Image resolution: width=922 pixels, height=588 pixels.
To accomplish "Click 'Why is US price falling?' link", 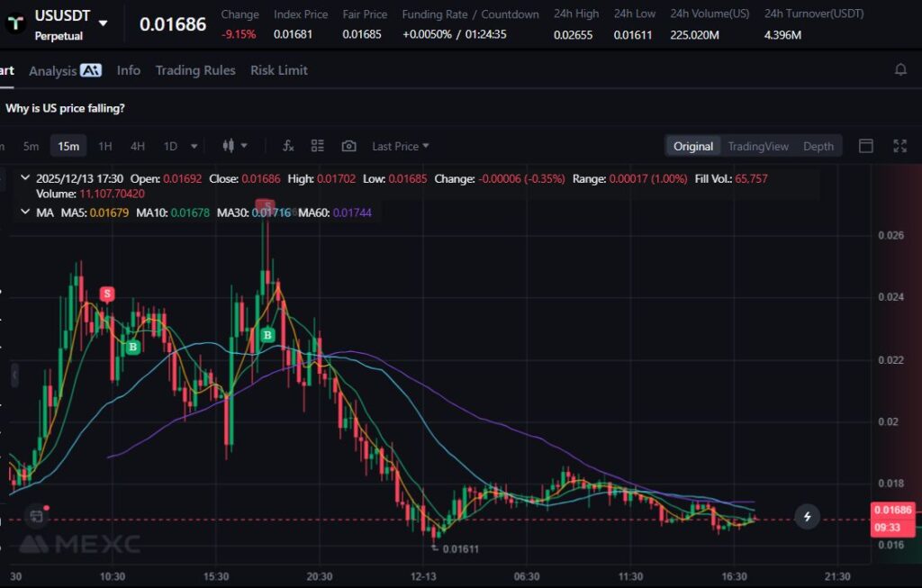I will pyautogui.click(x=65, y=108).
